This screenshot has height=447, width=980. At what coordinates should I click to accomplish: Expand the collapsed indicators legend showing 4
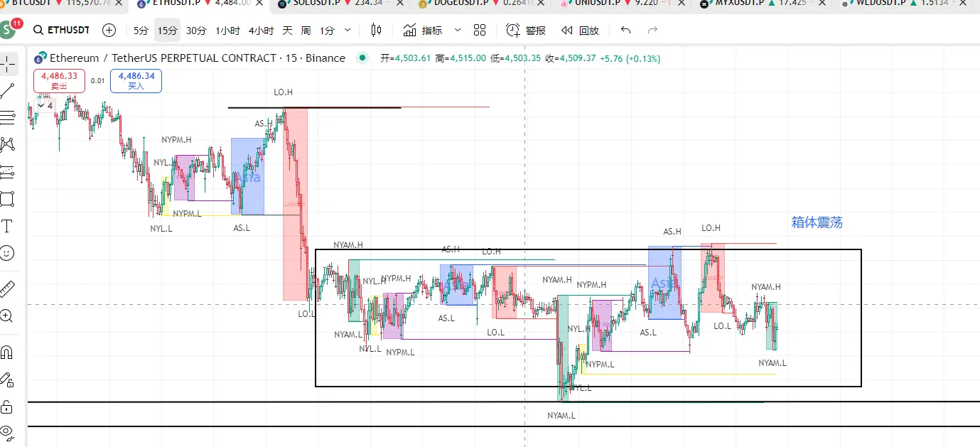click(45, 105)
